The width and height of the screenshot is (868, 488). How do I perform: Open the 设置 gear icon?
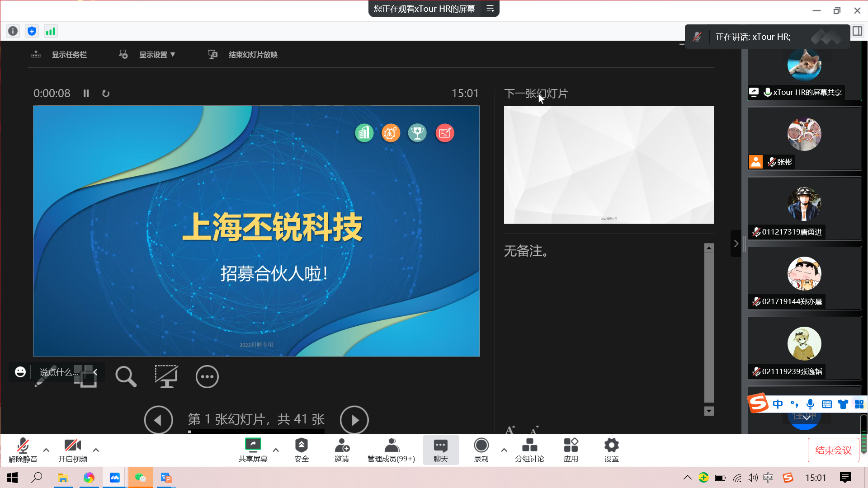tap(611, 446)
